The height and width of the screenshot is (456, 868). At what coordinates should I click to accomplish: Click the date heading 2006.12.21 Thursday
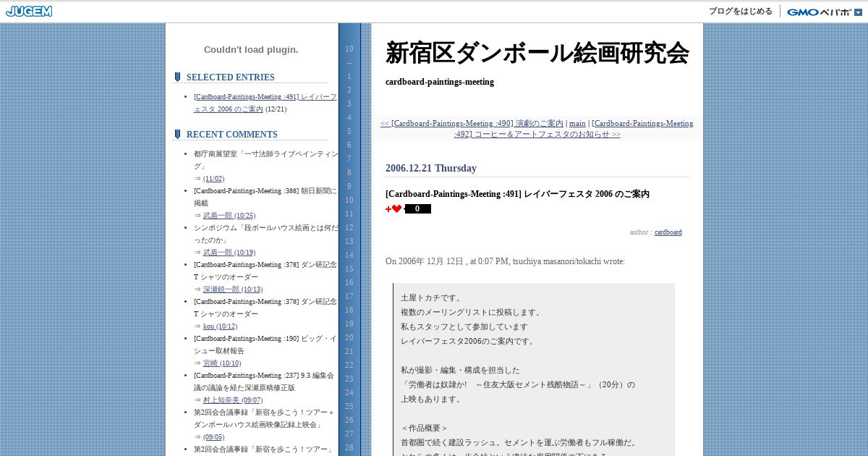pyautogui.click(x=431, y=168)
